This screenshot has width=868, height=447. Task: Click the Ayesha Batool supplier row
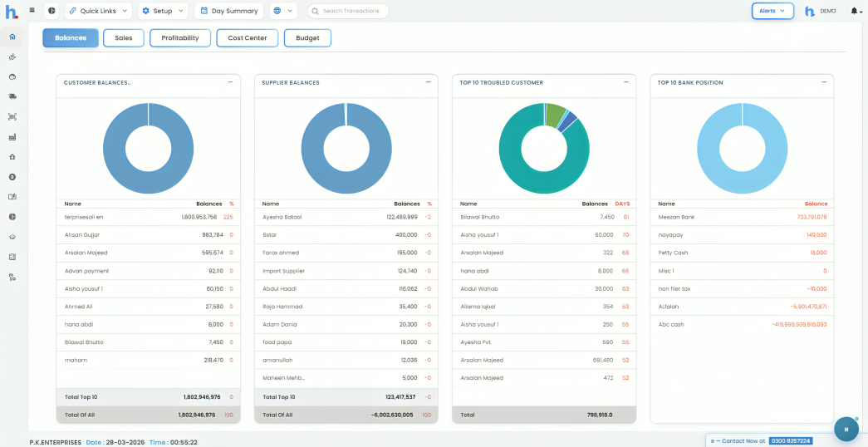coord(346,217)
